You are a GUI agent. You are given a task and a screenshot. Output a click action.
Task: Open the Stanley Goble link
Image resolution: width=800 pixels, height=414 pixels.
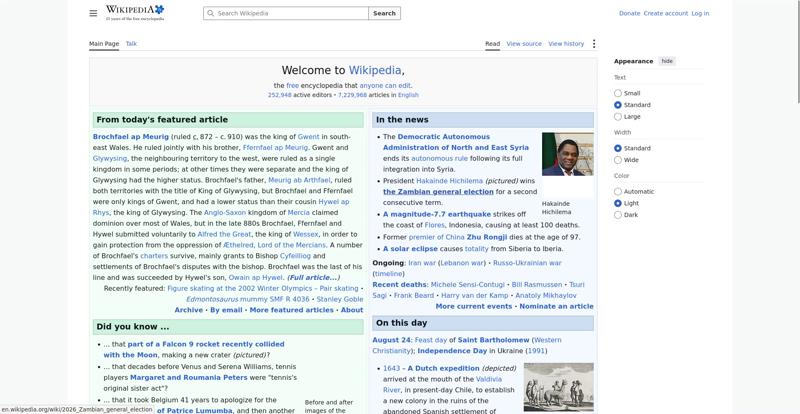tap(340, 300)
